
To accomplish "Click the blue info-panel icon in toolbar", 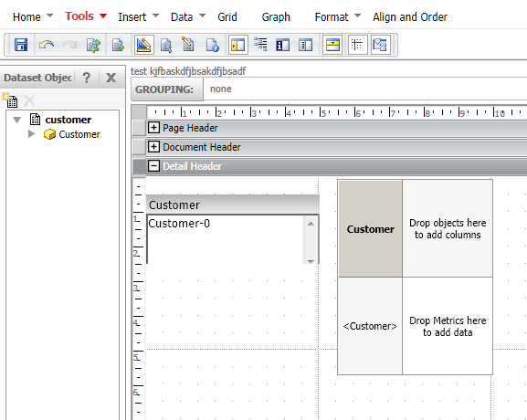I will (x=282, y=45).
